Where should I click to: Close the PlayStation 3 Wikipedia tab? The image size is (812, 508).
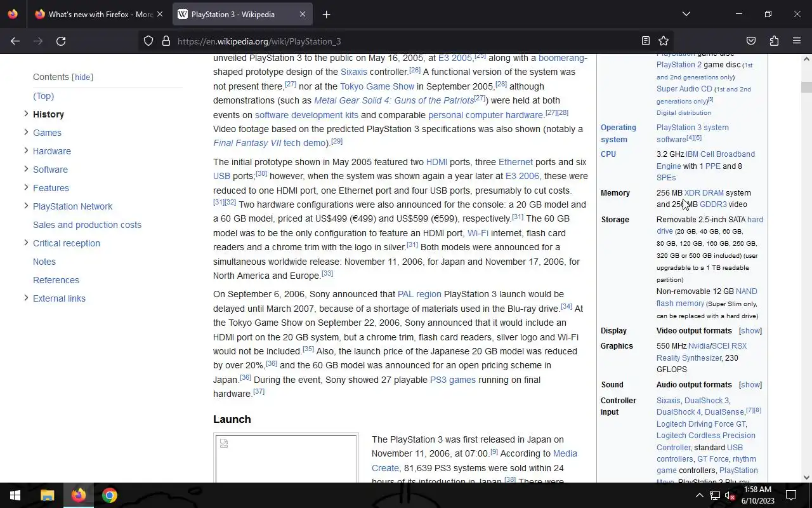(303, 14)
